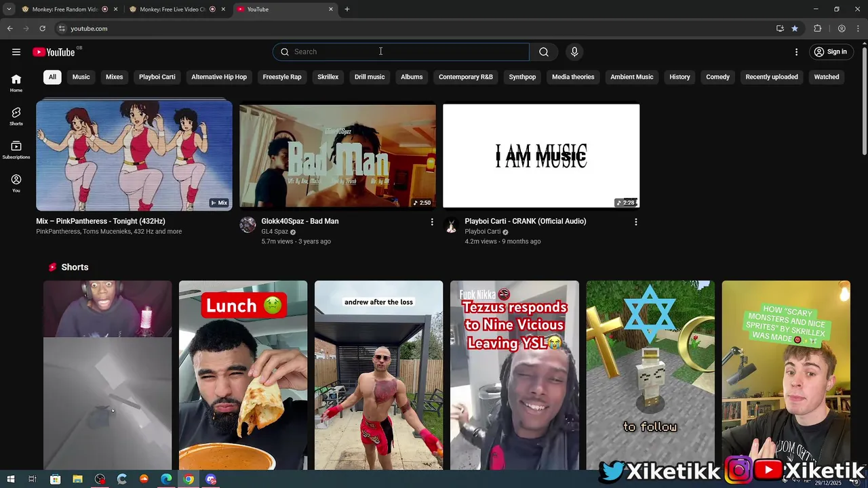
Task: Open Subscriptions in sidebar
Action: [x=16, y=150]
